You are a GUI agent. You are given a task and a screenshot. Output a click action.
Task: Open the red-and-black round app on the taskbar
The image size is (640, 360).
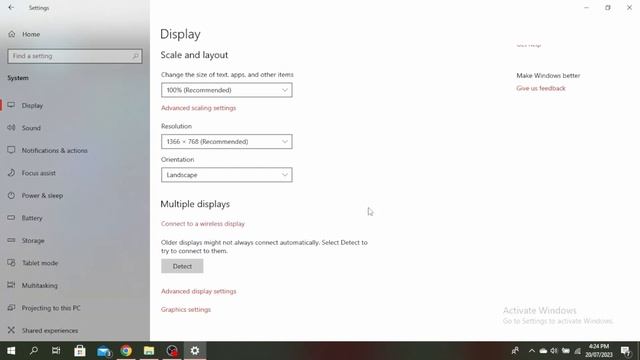172,351
